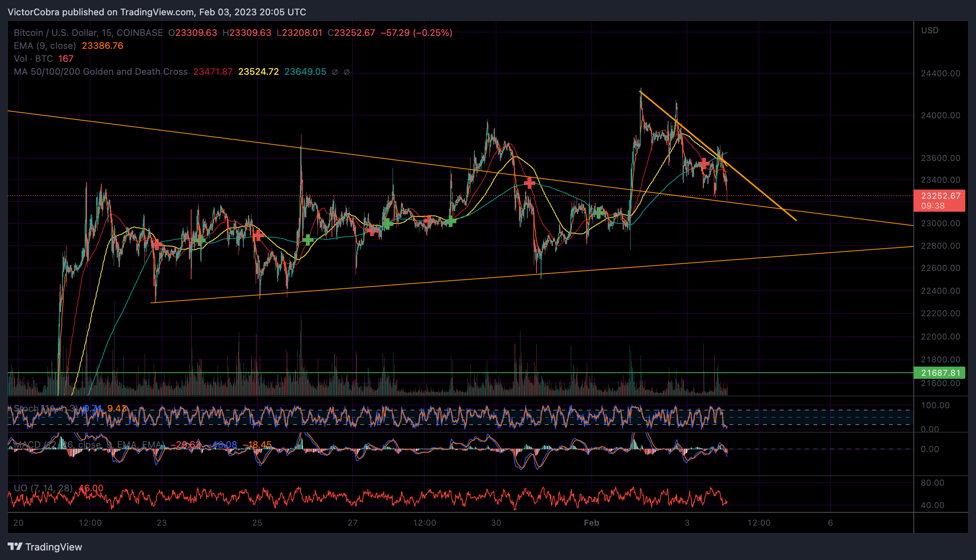
Task: Click the EMA value 23386.76
Action: click(x=103, y=46)
